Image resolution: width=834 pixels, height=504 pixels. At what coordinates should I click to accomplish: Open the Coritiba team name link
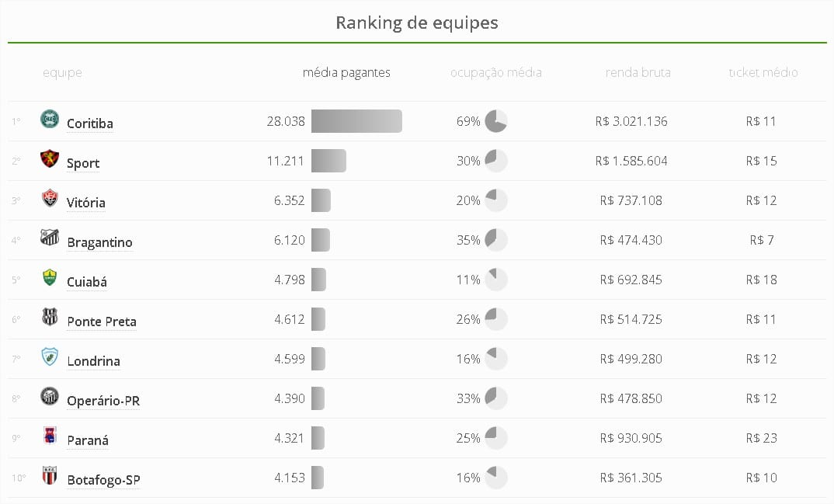(x=90, y=123)
